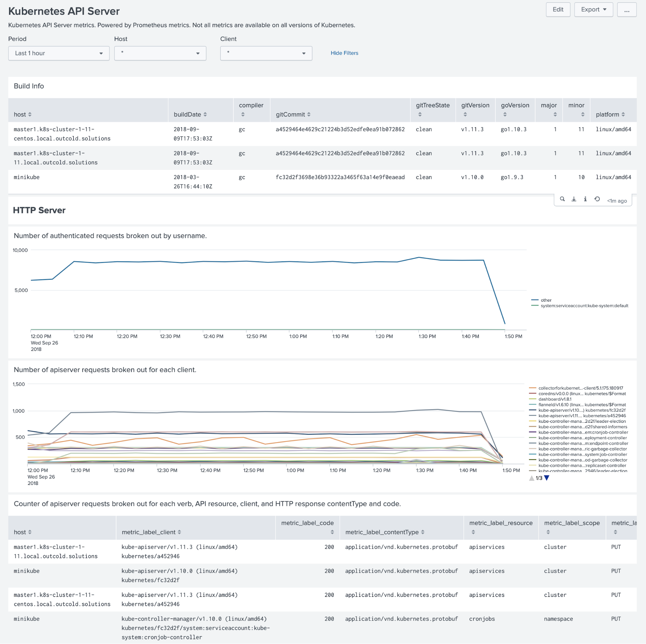Screen dimensions: 646x644
Task: Click kube-controller m:endpoint-controller legend entry
Action: 578,443
